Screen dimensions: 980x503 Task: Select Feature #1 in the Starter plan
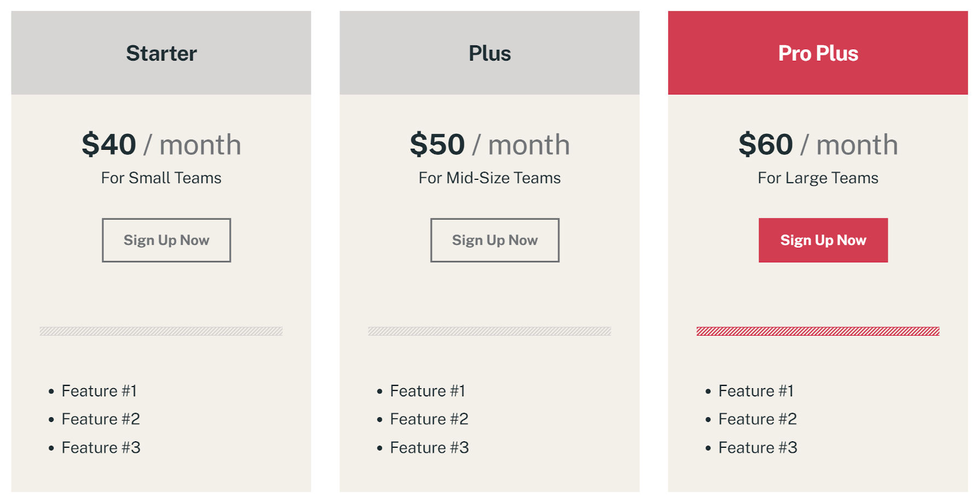pyautogui.click(x=101, y=391)
